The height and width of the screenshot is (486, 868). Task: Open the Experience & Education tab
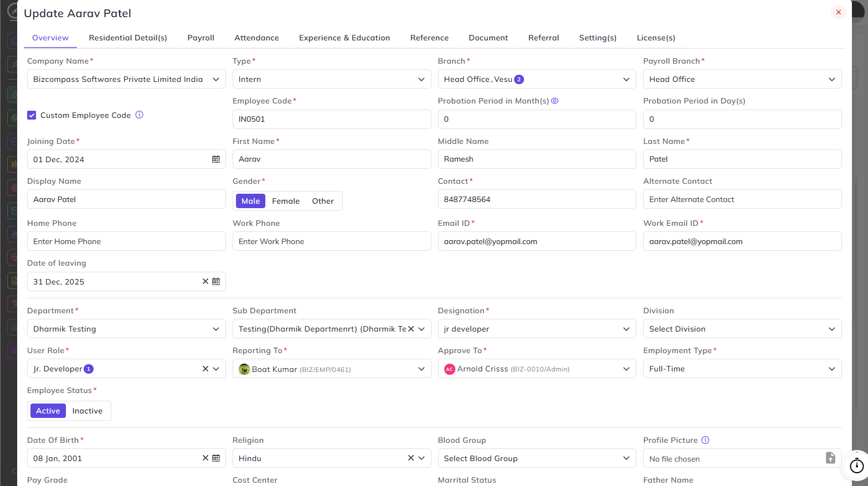[x=345, y=38]
